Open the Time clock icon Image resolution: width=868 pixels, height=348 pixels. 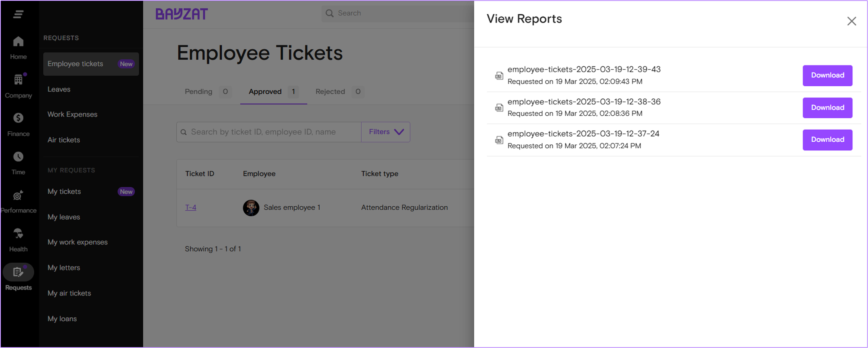[x=18, y=157]
